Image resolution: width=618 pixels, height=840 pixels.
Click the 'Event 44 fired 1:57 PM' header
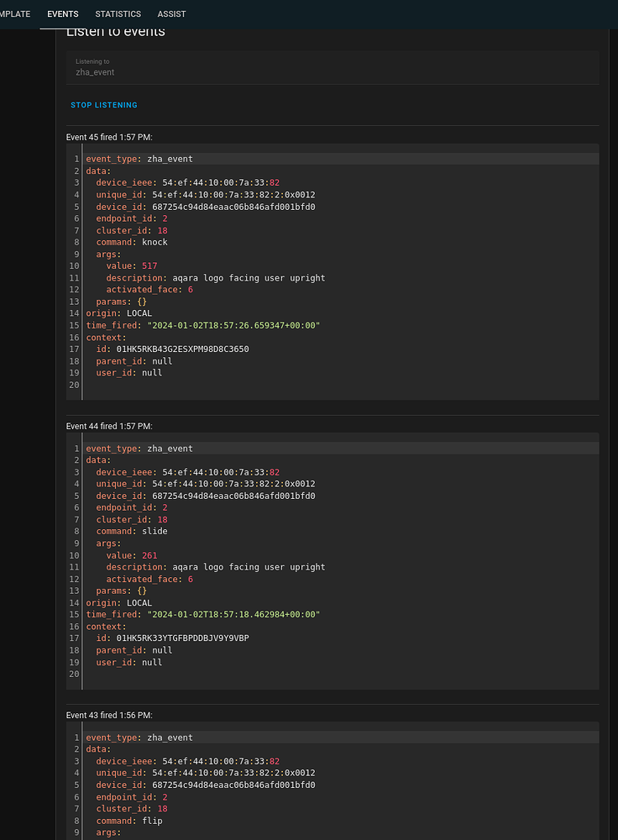coord(109,427)
